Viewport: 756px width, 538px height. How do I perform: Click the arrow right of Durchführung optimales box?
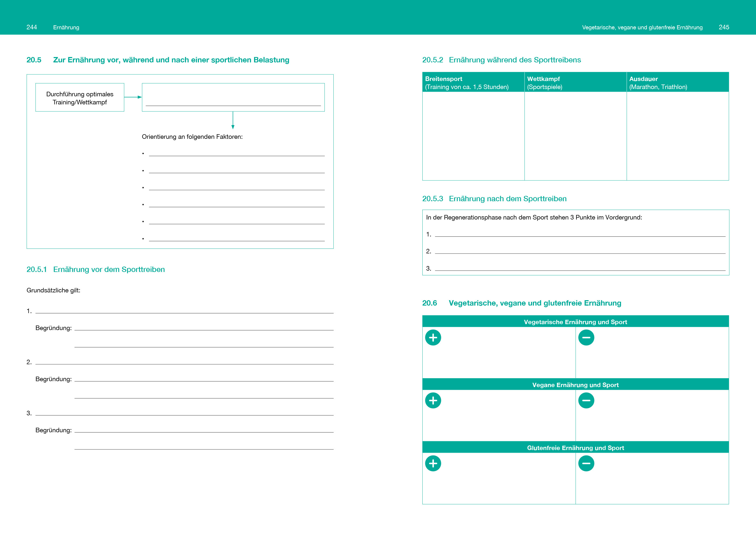[x=133, y=97]
